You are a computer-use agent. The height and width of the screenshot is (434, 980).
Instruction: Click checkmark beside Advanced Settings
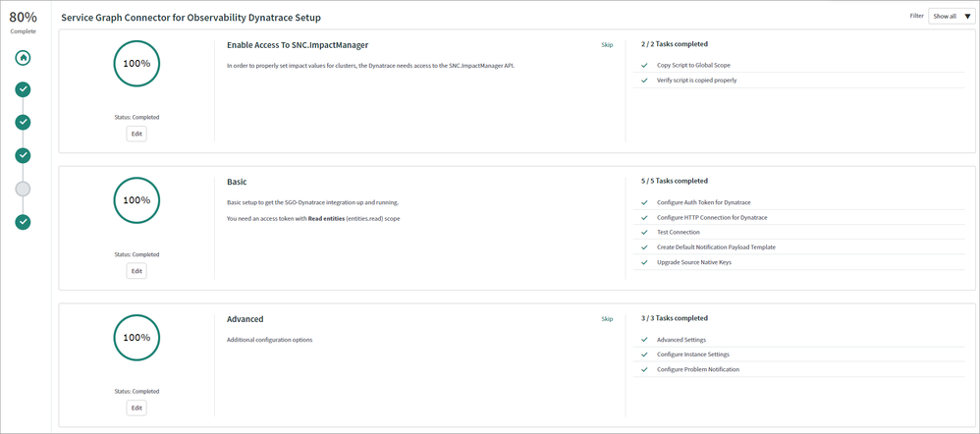coord(644,340)
